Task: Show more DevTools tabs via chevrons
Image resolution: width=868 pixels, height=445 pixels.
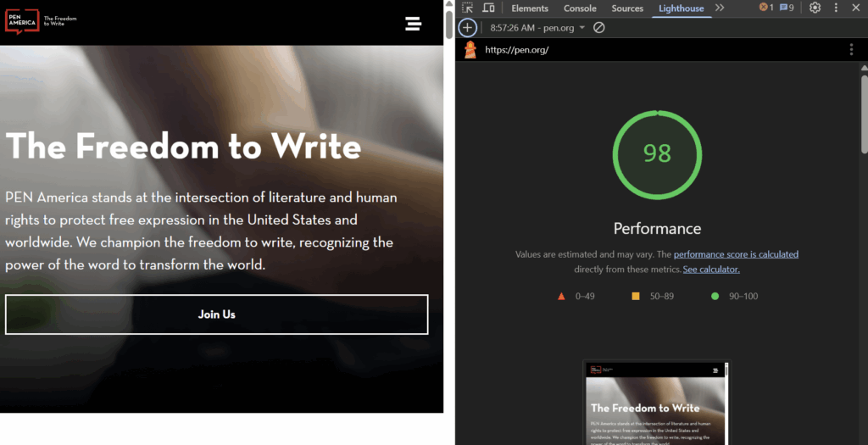Action: pyautogui.click(x=720, y=8)
